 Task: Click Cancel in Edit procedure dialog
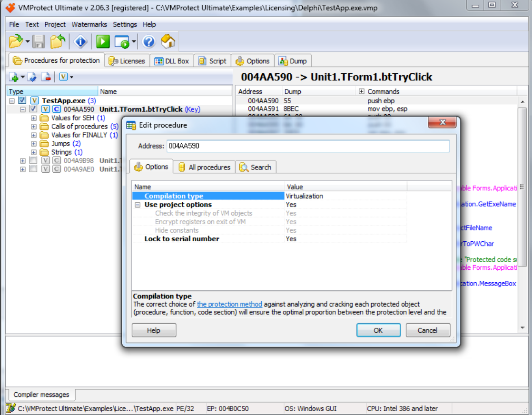[x=428, y=330]
